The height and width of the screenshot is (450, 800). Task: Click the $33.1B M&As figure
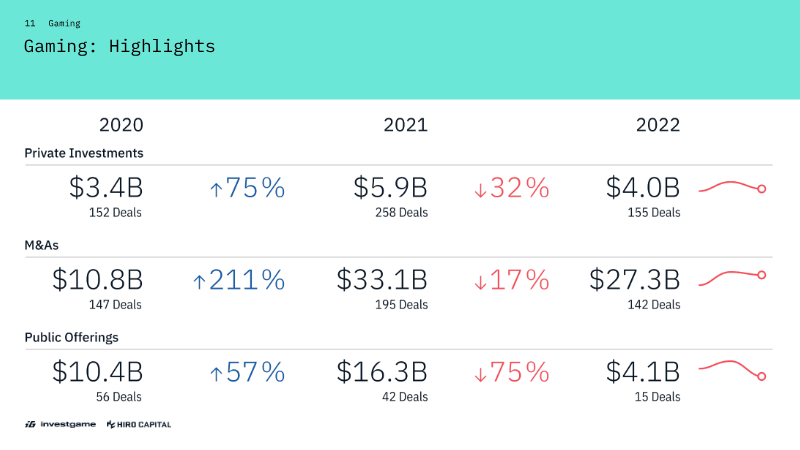coord(382,280)
